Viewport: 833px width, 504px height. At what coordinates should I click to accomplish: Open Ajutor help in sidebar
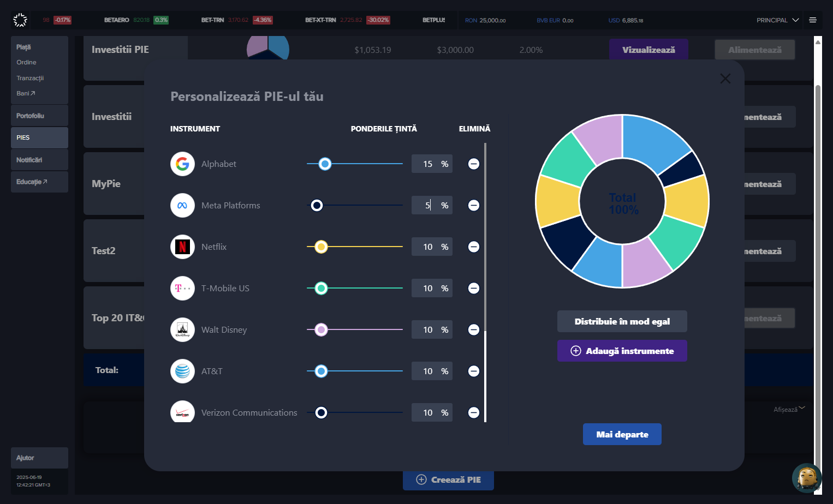39,458
